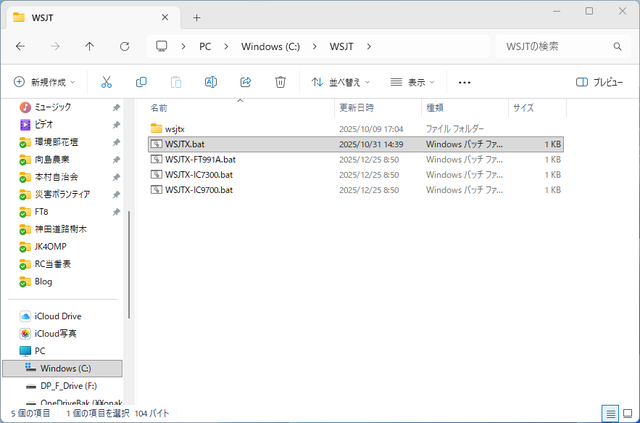Image resolution: width=640 pixels, height=423 pixels.
Task: Select Windows (C:) drive in sidebar
Action: click(62, 368)
